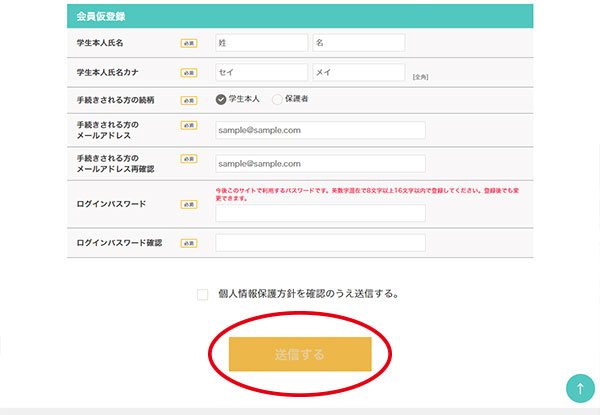Click the 必須 badge next to 手続きされる方の続柄
The height and width of the screenshot is (415, 600).
coord(189,100)
